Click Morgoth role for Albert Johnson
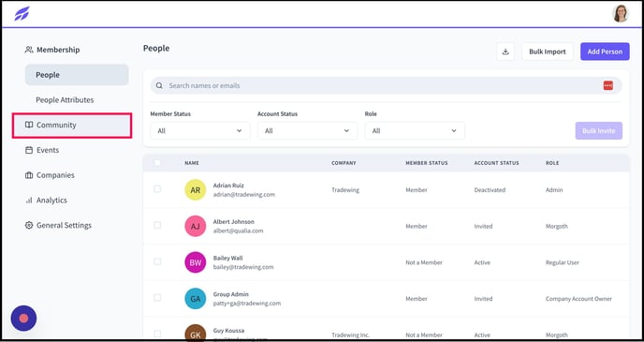The width and height of the screenshot is (644, 342). (x=557, y=226)
